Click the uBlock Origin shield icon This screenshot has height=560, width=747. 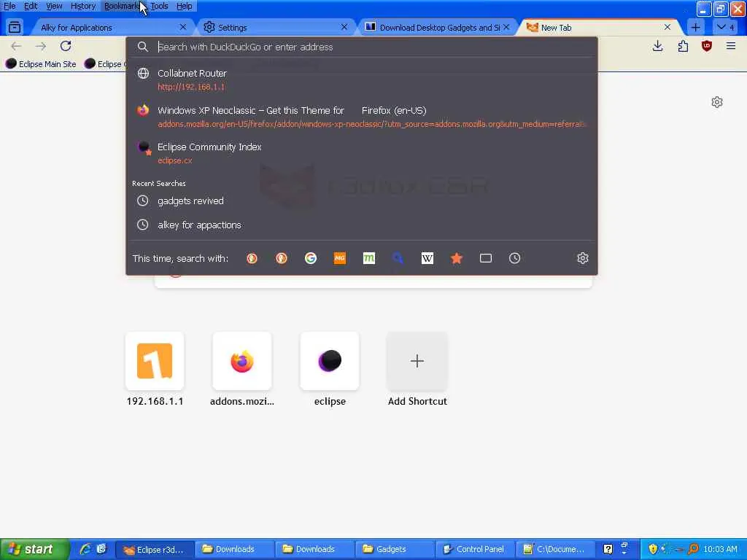706,46
